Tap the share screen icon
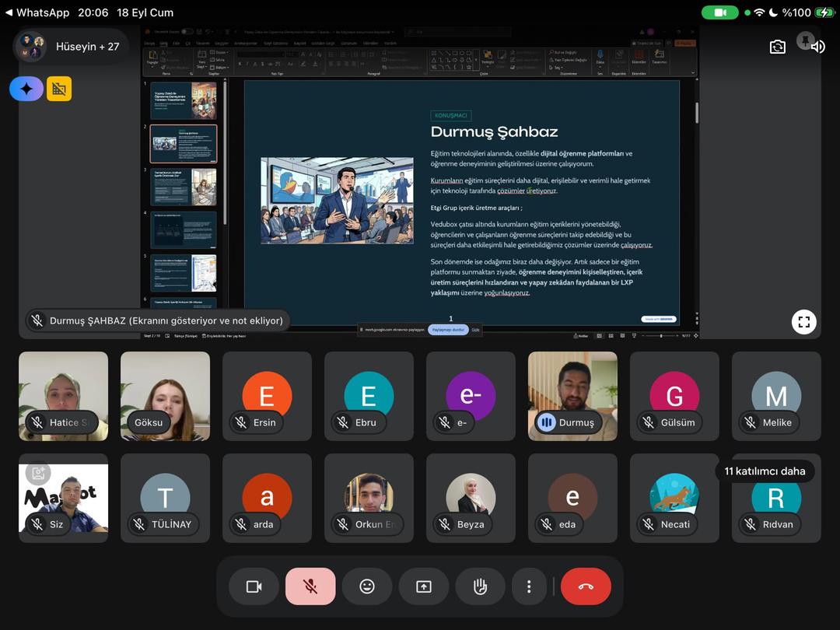 (424, 586)
